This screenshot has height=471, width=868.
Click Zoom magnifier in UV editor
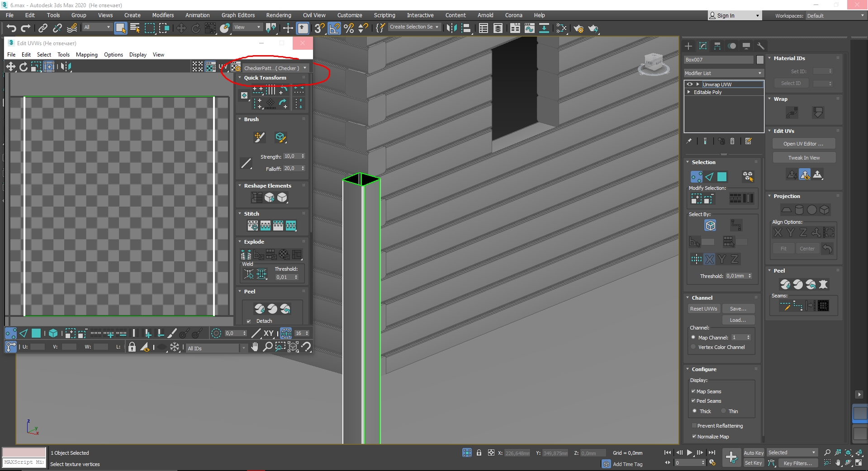268,347
